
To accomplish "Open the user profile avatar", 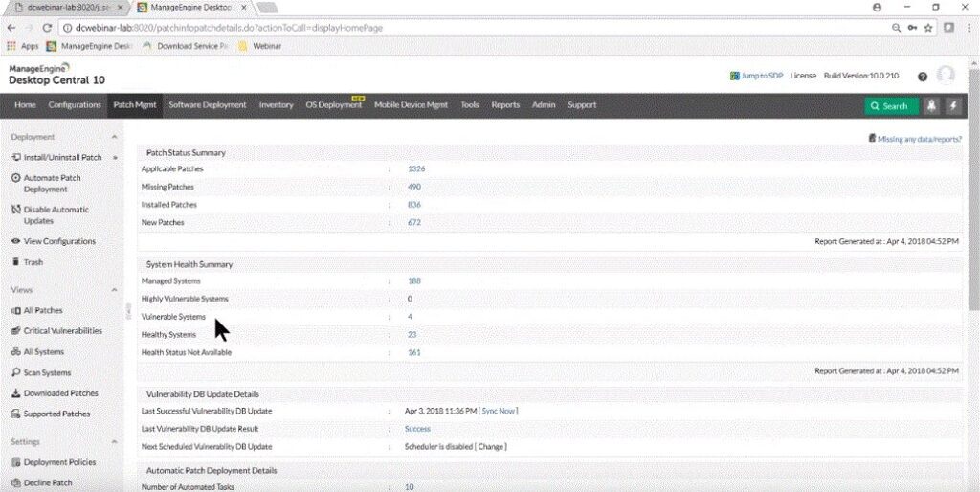I will [947, 76].
